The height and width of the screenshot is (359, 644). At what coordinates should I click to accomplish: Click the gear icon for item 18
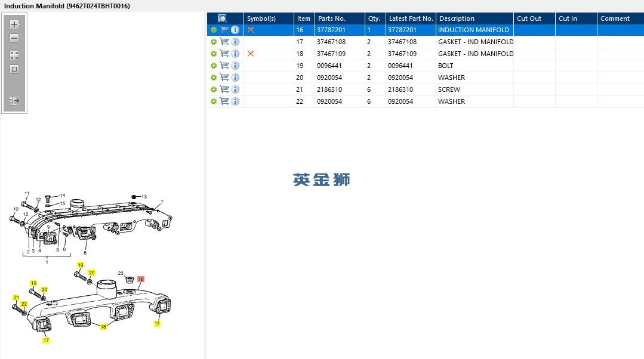click(214, 54)
